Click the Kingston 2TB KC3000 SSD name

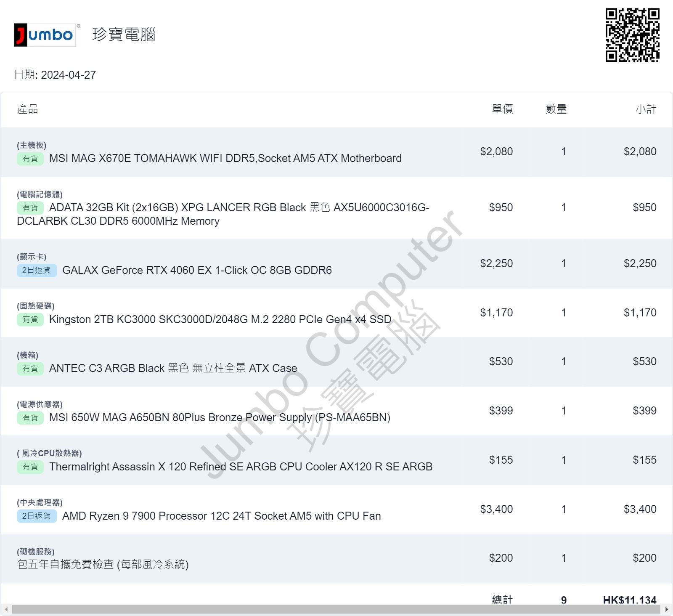[220, 319]
